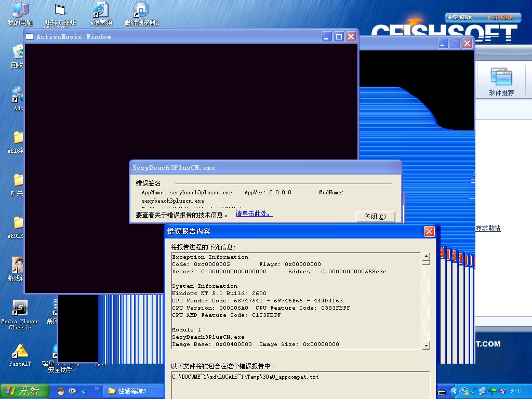Minimize the ActiveMovie Window
Viewport: 532px width, 399px height.
(x=327, y=37)
